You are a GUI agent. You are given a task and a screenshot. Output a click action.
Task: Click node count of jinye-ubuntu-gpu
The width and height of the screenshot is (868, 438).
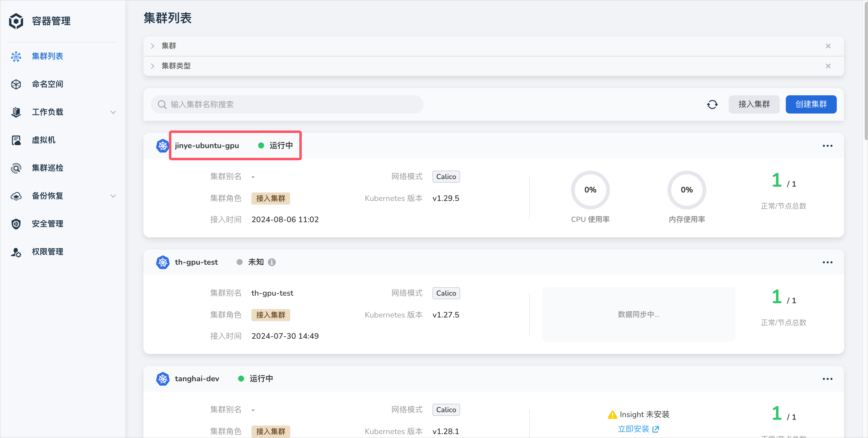click(783, 180)
